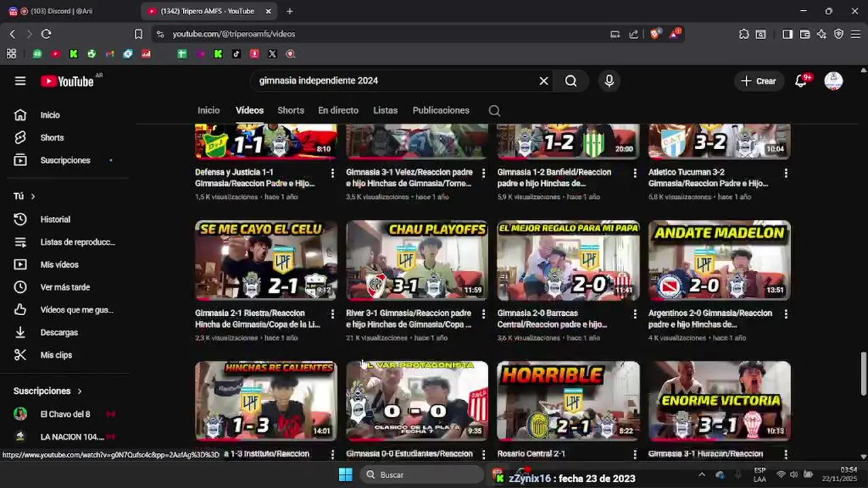The width and height of the screenshot is (868, 488).
Task: Select the Vídeos channel tab
Action: coord(250,110)
